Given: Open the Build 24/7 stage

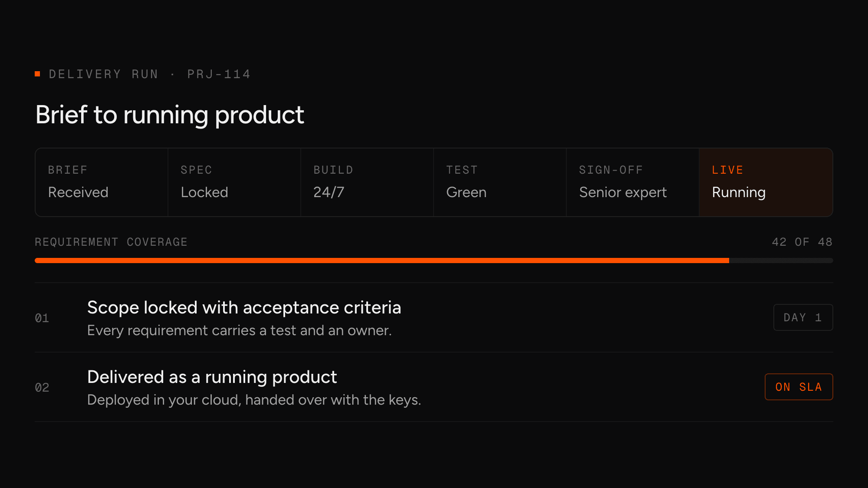Looking at the screenshot, I should tap(367, 182).
